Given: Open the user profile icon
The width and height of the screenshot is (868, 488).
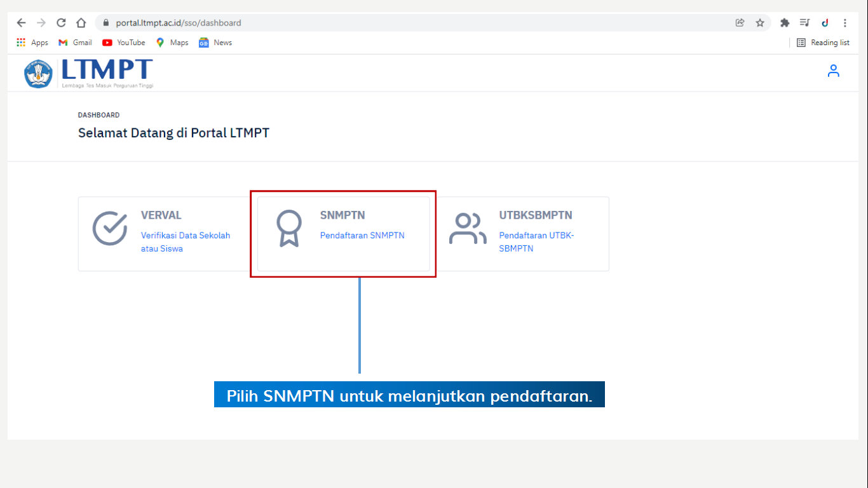Looking at the screenshot, I should (834, 71).
